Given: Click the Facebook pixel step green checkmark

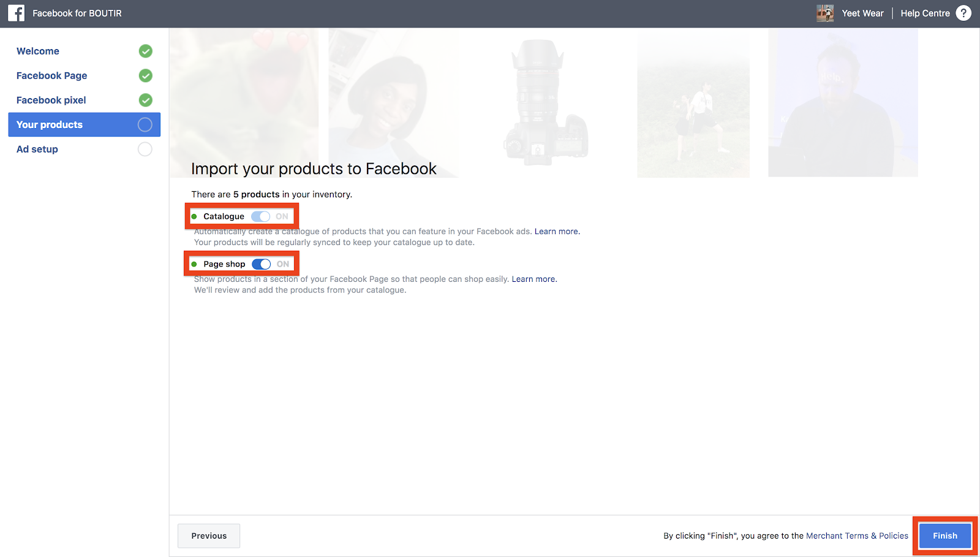Looking at the screenshot, I should click(x=145, y=100).
